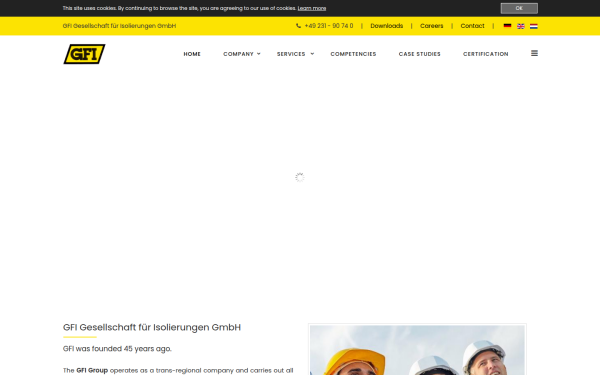The image size is (600, 375).
Task: Go to the Home menu item
Action: click(192, 54)
